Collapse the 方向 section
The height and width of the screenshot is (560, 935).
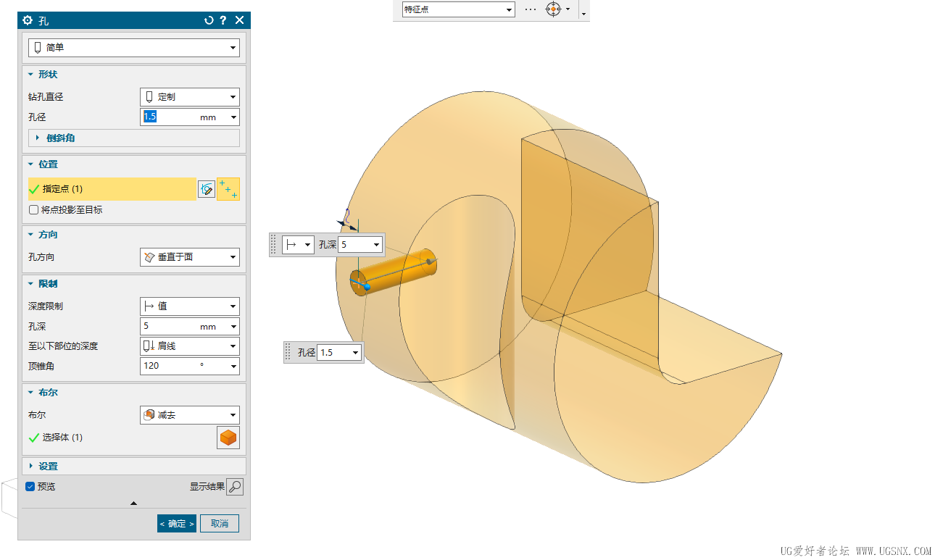click(x=30, y=235)
